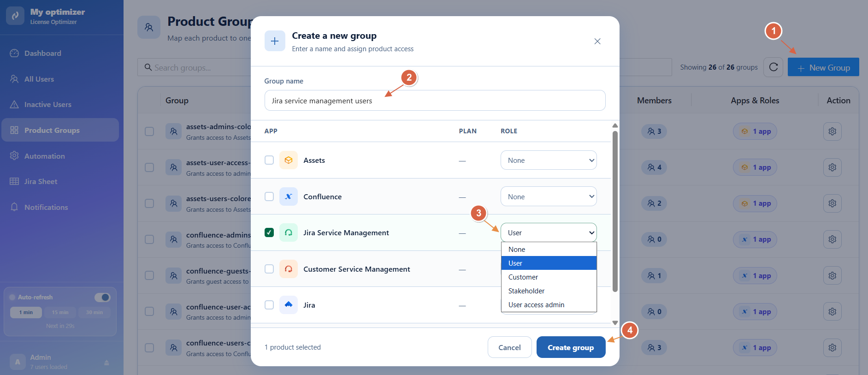Click the Create group button
Viewport: 868px width, 375px height.
tap(571, 347)
